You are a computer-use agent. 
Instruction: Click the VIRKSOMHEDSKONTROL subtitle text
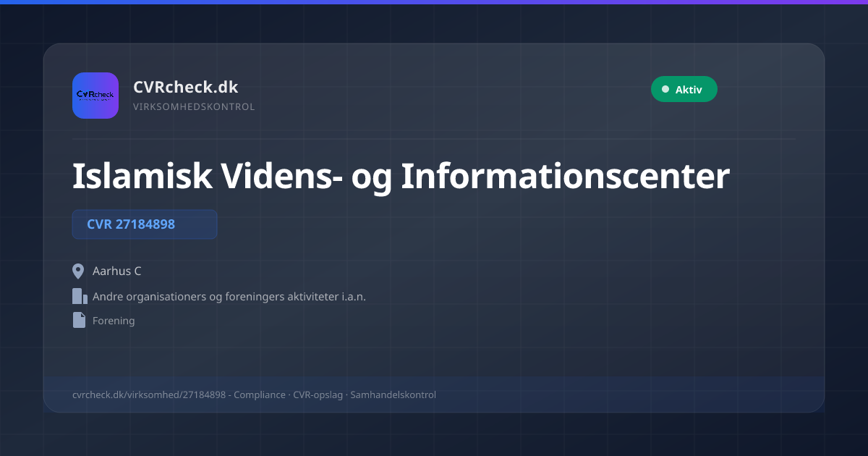[x=194, y=107]
